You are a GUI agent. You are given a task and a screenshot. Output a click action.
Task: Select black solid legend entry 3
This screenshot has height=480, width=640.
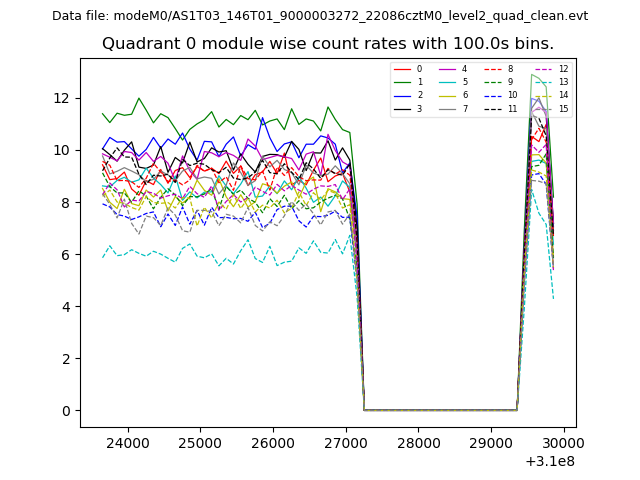click(402, 108)
